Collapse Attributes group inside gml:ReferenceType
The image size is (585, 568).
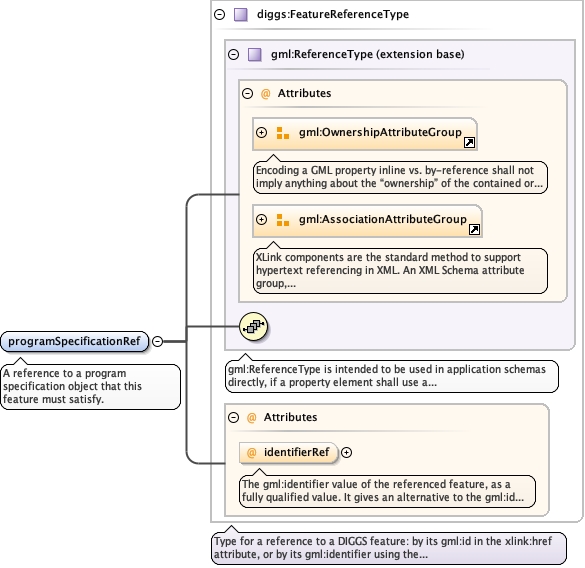247,93
